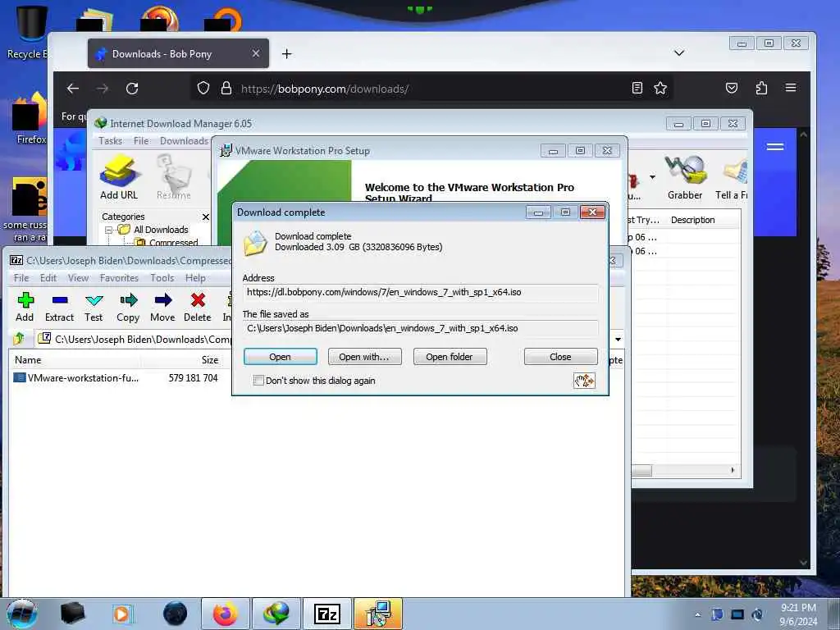This screenshot has height=630, width=840.
Task: Click 7-Zip icon in taskbar
Action: pyautogui.click(x=326, y=614)
